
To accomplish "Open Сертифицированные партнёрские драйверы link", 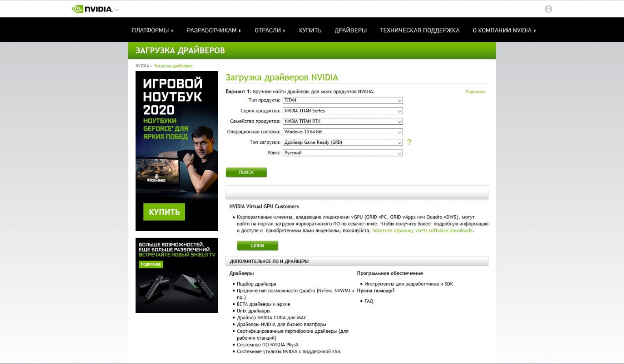I will point(292,334).
